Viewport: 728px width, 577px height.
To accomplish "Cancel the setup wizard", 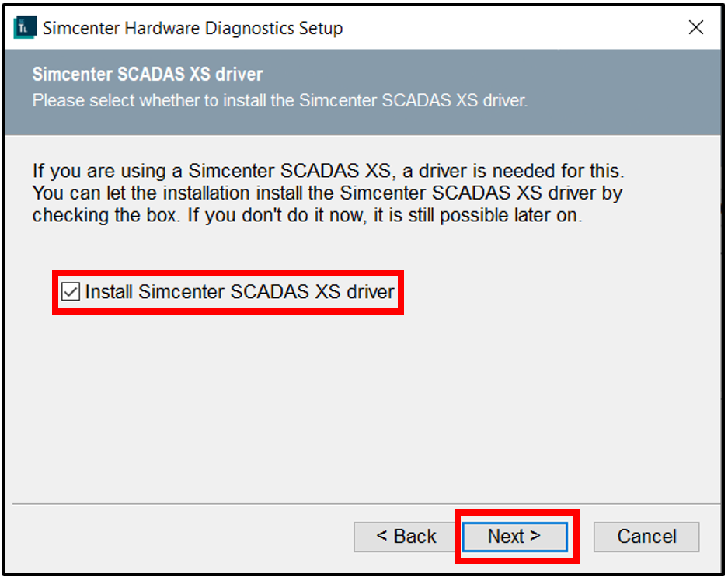I will pyautogui.click(x=646, y=537).
